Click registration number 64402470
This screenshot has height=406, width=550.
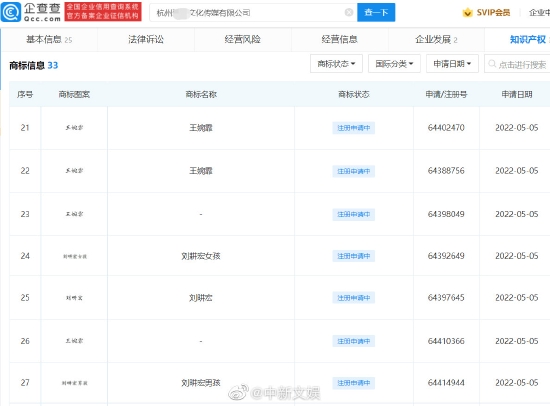click(x=446, y=128)
